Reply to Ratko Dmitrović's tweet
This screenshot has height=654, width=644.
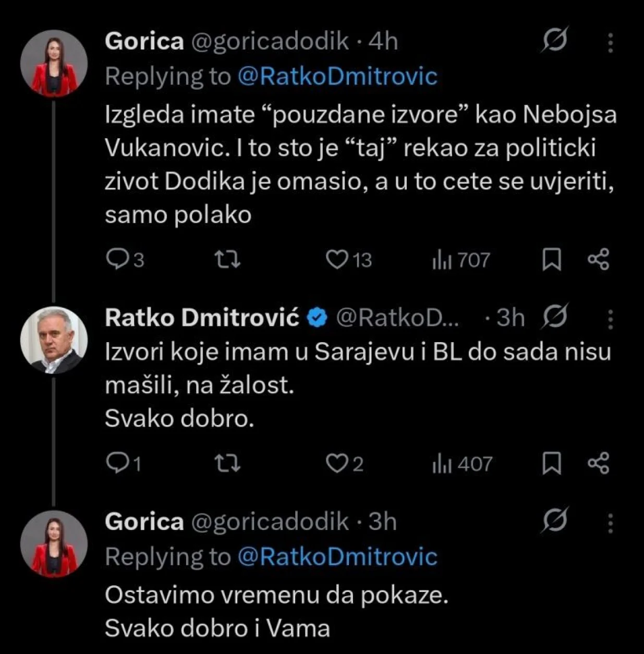pos(119,461)
